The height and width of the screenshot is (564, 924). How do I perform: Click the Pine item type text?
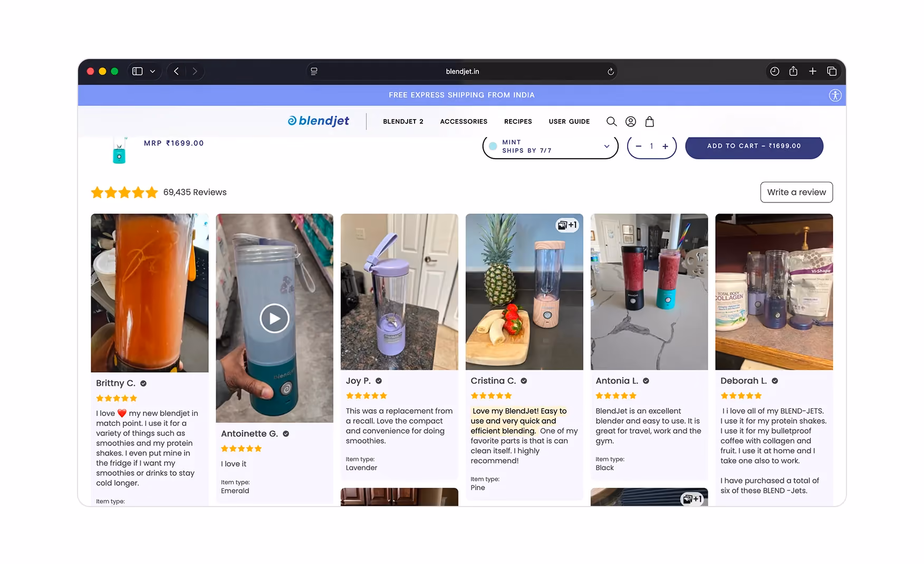point(478,488)
